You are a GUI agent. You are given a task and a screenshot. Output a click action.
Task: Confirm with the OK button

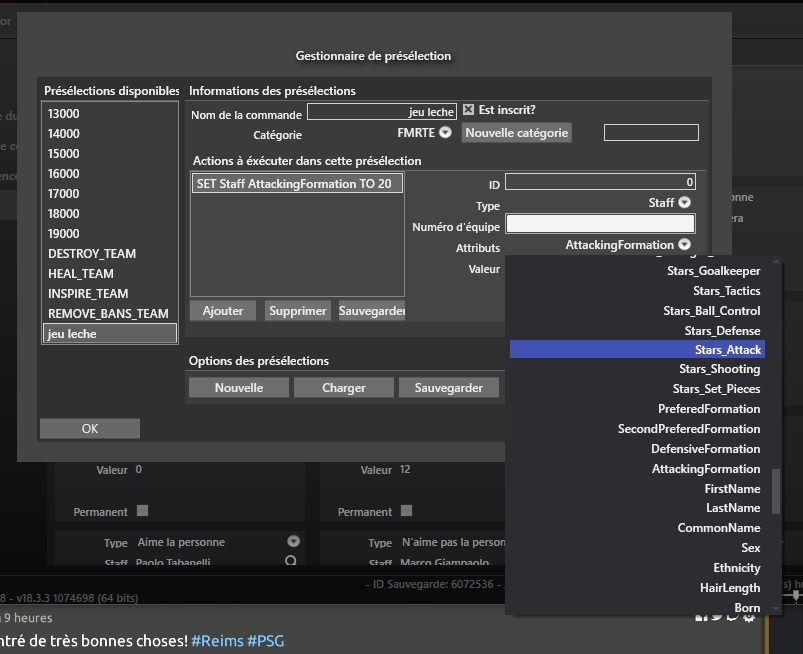click(90, 428)
